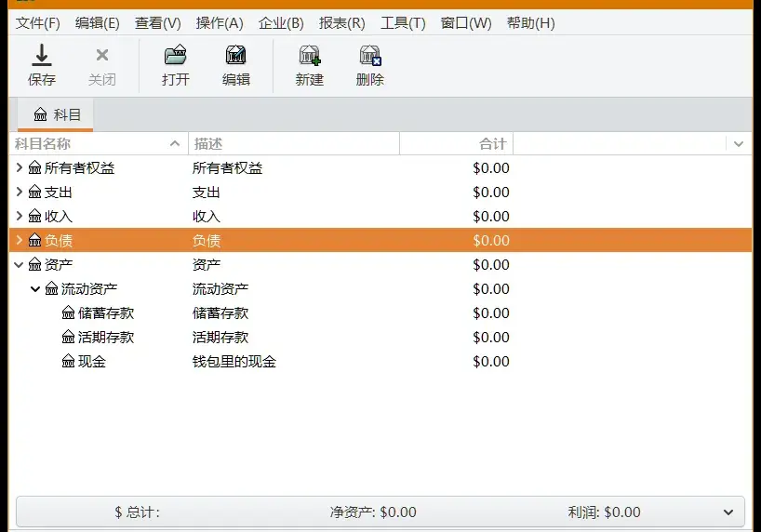Expand the 负债 account tree
This screenshot has width=761, height=532.
pos(19,240)
